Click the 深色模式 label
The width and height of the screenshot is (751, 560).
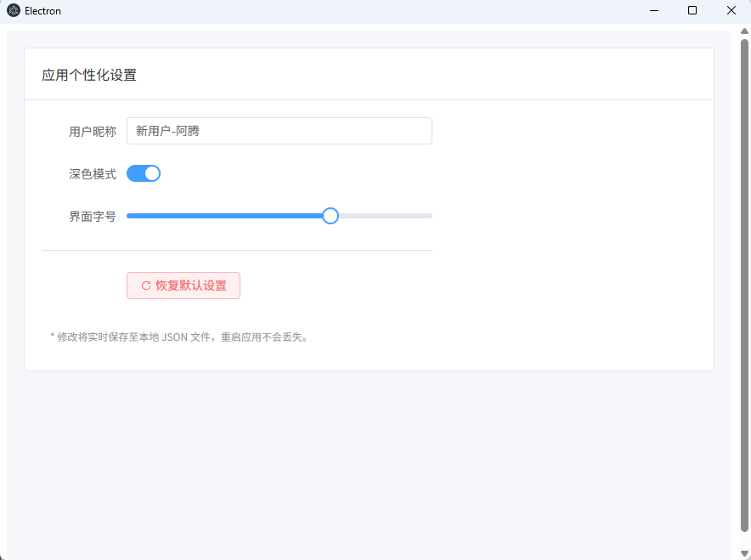[x=93, y=174]
